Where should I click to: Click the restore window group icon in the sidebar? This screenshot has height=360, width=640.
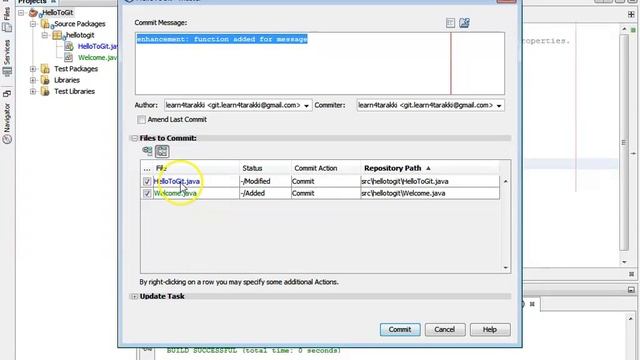tap(7, 93)
